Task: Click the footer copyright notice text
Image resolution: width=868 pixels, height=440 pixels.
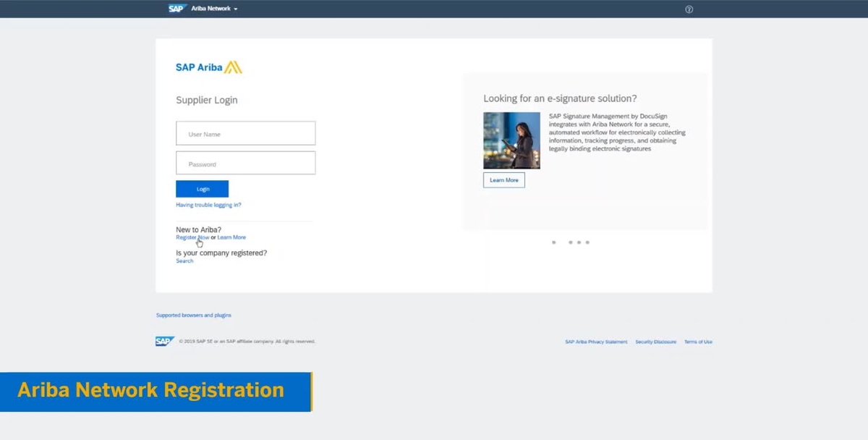Action: coord(247,342)
